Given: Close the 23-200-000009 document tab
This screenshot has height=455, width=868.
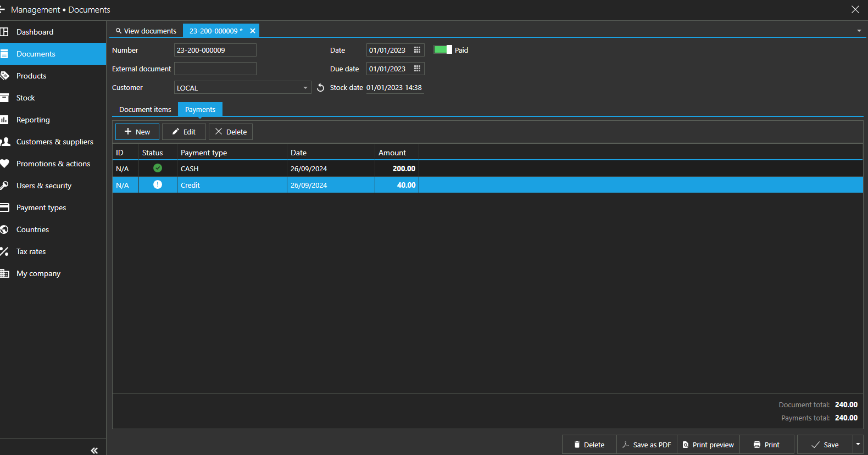Looking at the screenshot, I should coord(253,31).
